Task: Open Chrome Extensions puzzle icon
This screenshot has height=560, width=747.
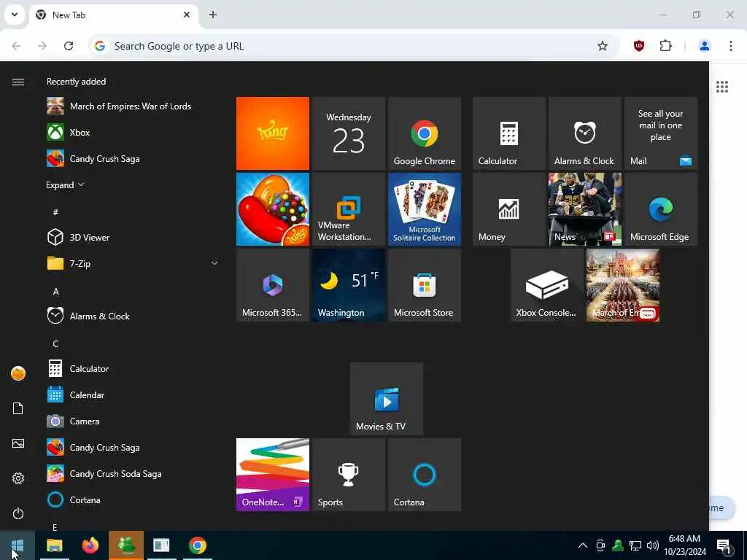Action: tap(665, 46)
